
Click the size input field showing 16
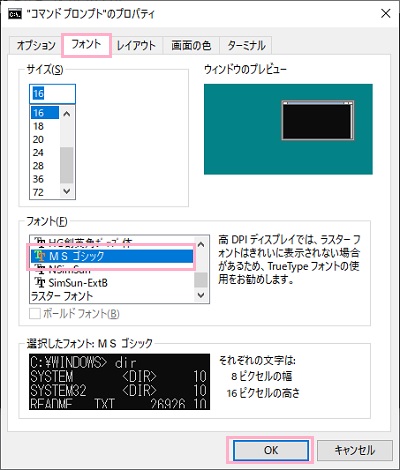pyautogui.click(x=52, y=94)
